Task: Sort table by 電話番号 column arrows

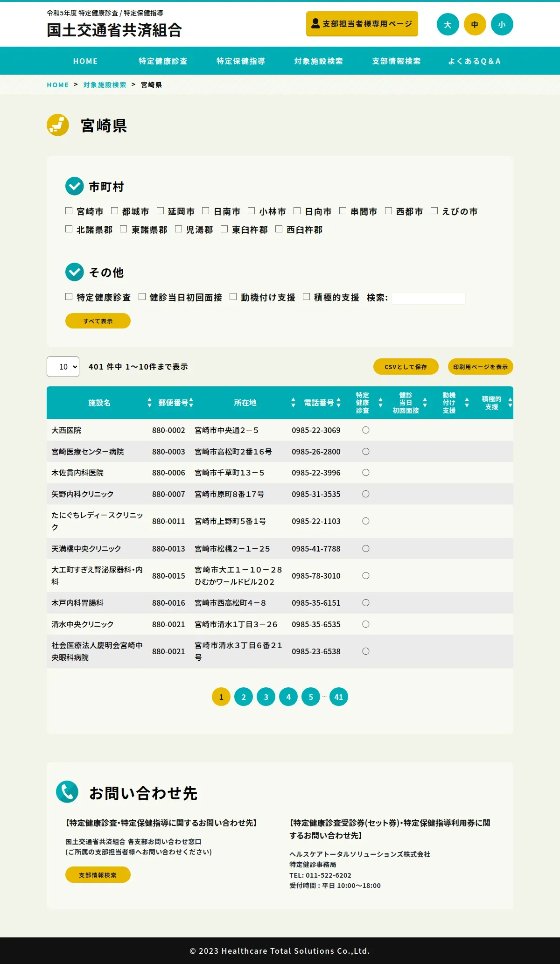Action: coord(338,403)
